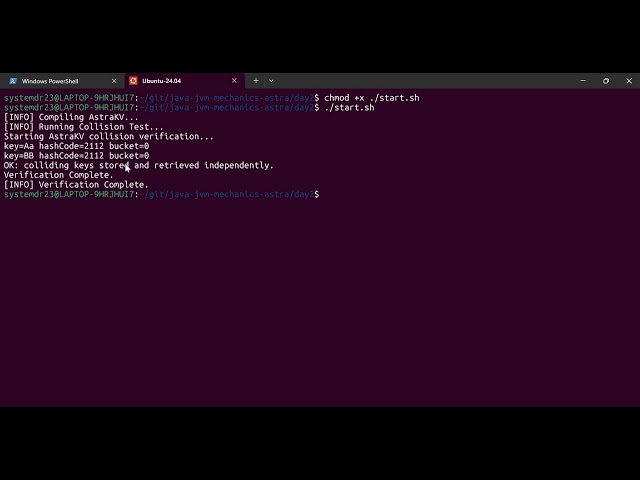The width and height of the screenshot is (640, 480).
Task: Click 'Starting AstraKV collision verification...' line
Action: (x=109, y=136)
